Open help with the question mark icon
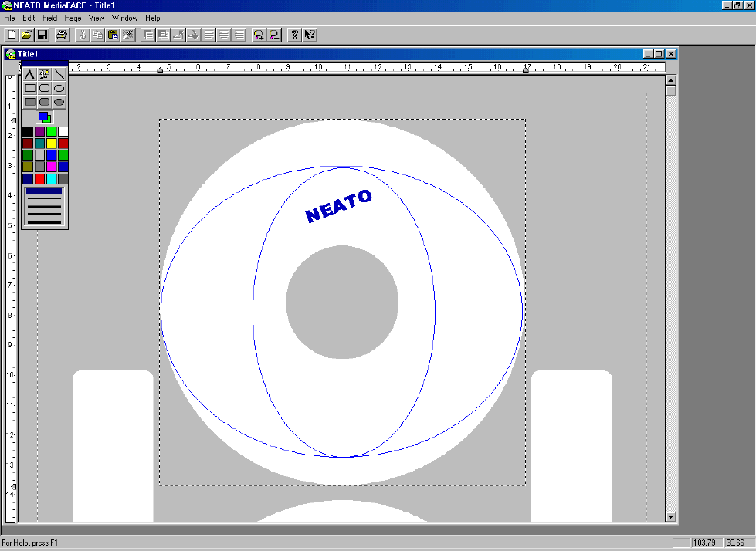 (294, 35)
